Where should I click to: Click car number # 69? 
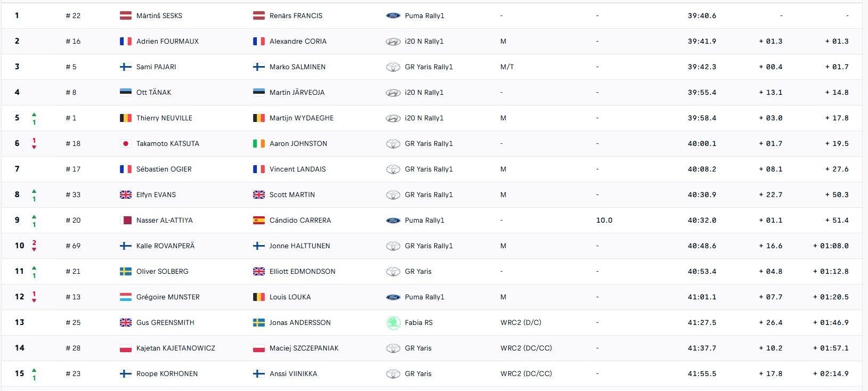[x=73, y=246]
